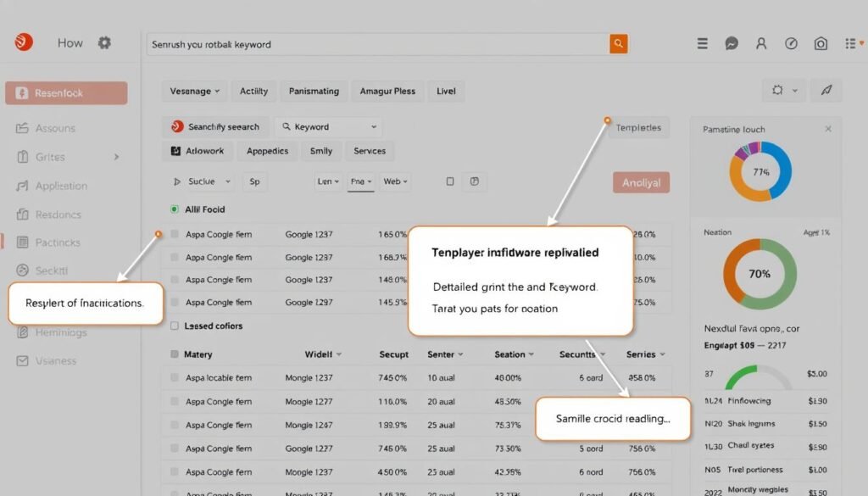The width and height of the screenshot is (868, 496).
Task: Switch to the Actiilty tab
Action: point(253,91)
